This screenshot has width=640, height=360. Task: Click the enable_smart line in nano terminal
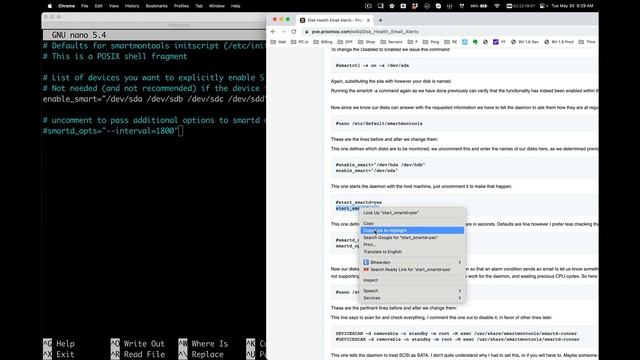tap(154, 99)
